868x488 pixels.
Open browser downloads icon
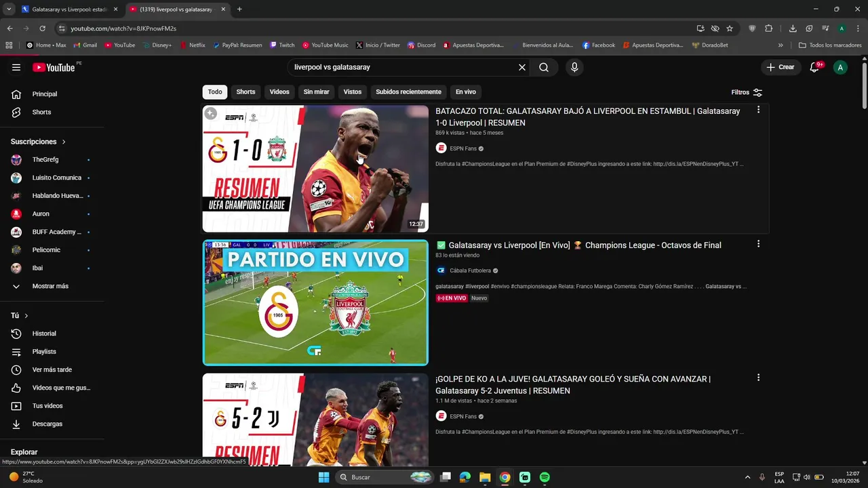click(x=793, y=28)
